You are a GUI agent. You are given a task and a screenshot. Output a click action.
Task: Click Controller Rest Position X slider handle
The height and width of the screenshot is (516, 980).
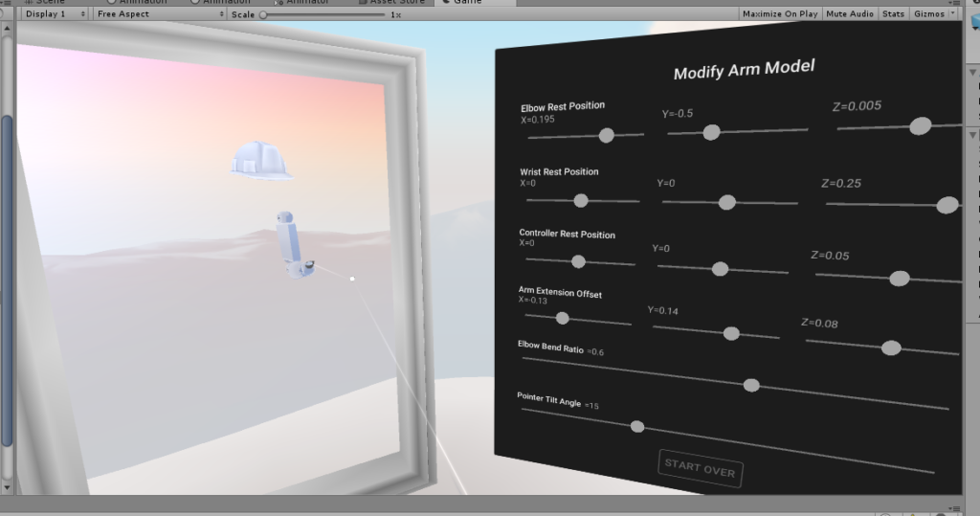(578, 261)
